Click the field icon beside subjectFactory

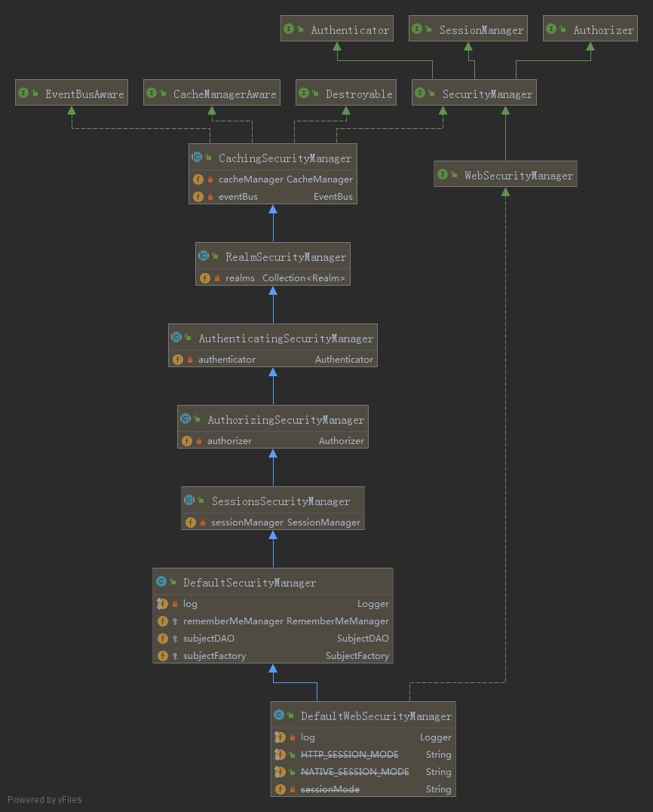(163, 656)
